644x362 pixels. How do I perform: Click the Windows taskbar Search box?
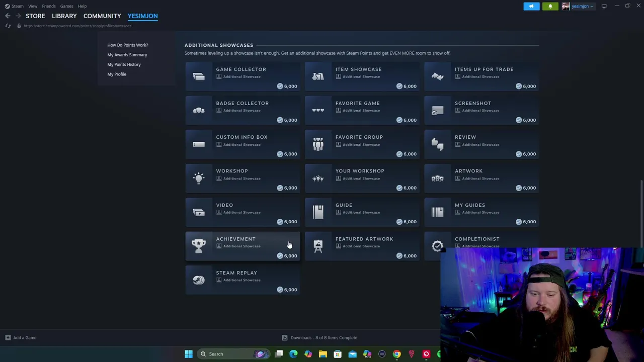tap(232, 354)
